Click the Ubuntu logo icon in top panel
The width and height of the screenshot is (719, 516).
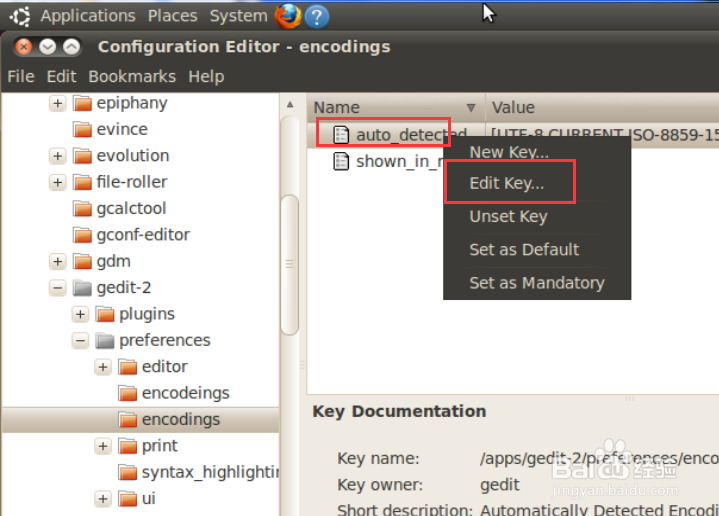pos(20,17)
